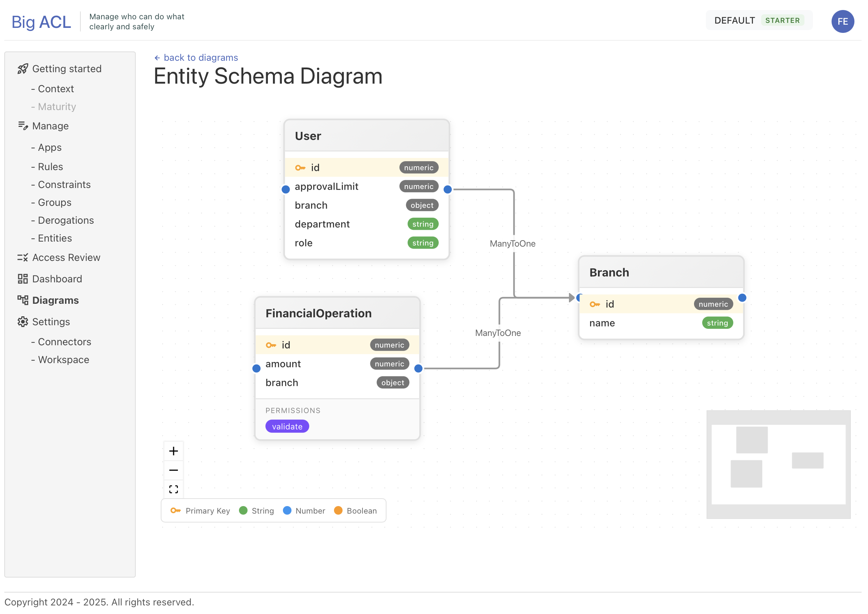Expand the Manage section in sidebar

click(x=50, y=126)
